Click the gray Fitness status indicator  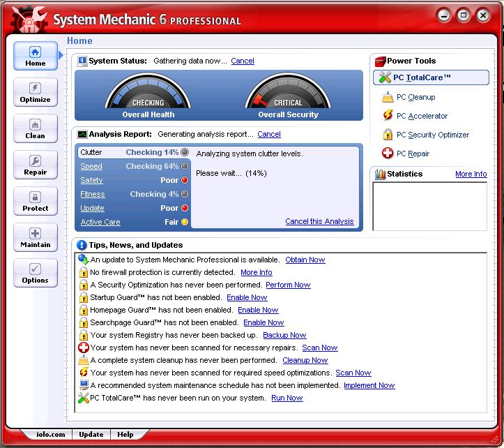click(x=185, y=194)
